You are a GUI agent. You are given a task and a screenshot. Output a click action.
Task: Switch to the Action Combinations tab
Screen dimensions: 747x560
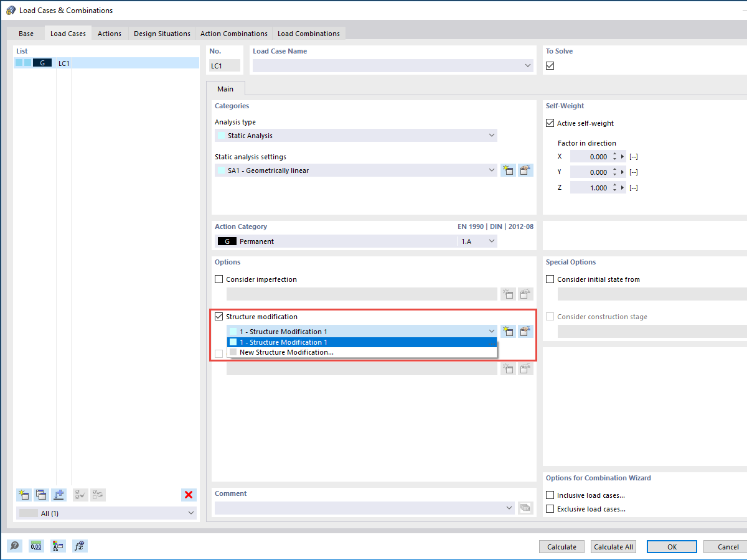click(x=234, y=34)
